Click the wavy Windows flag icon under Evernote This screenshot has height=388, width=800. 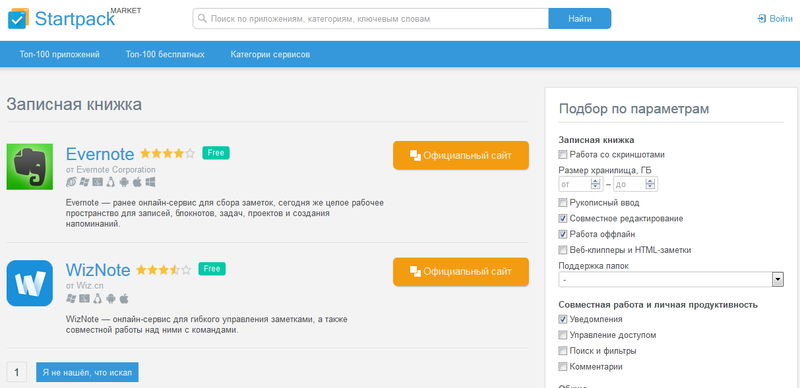point(84,182)
